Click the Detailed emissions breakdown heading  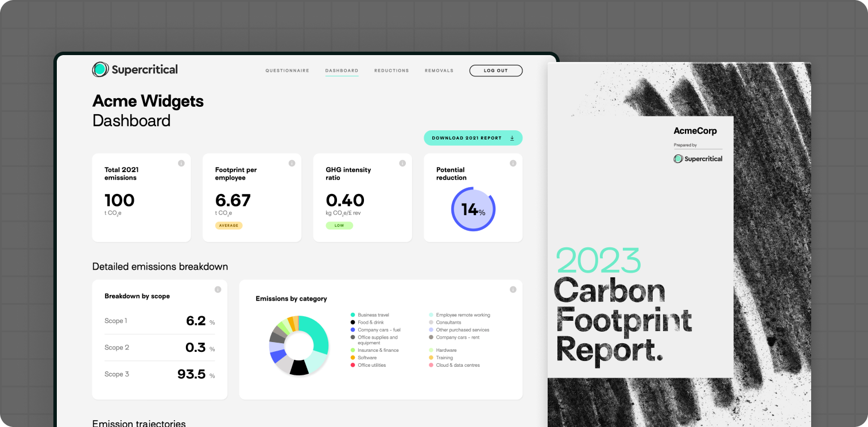[x=160, y=267]
